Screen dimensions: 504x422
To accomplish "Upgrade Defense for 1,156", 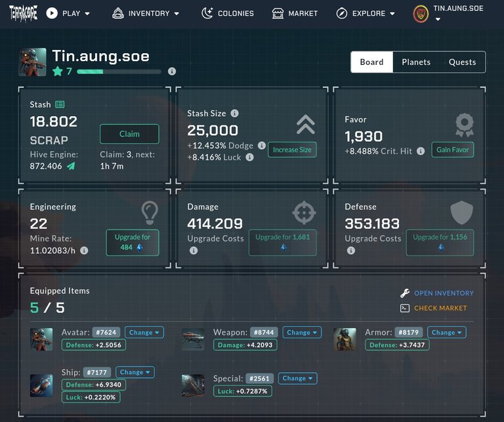I will coord(440,242).
